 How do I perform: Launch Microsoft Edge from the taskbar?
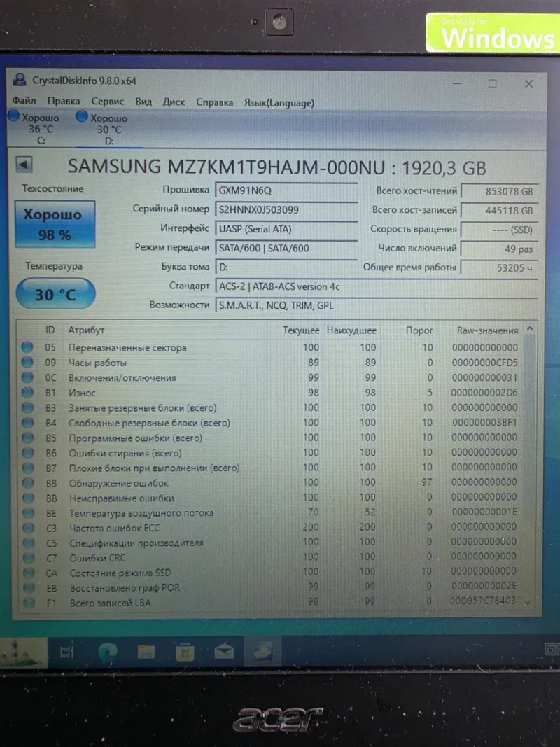(108, 652)
